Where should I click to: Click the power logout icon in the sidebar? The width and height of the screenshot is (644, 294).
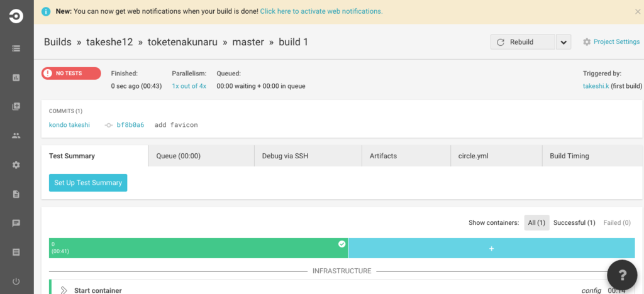[16, 281]
